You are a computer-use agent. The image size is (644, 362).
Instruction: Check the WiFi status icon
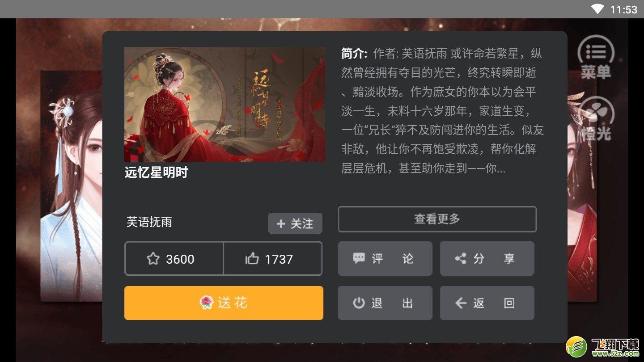click(x=597, y=9)
